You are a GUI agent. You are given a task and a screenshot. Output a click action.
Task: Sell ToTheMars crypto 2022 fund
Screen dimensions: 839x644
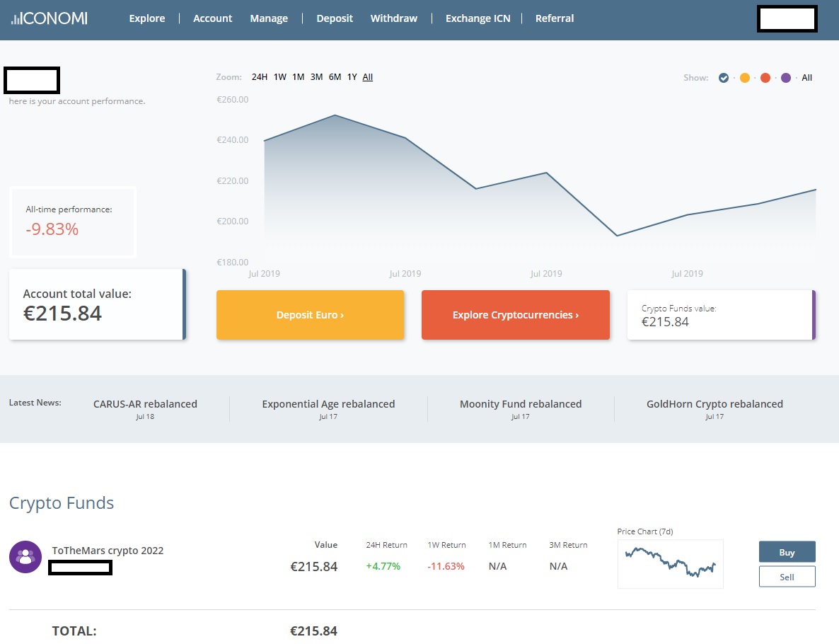[x=787, y=577]
